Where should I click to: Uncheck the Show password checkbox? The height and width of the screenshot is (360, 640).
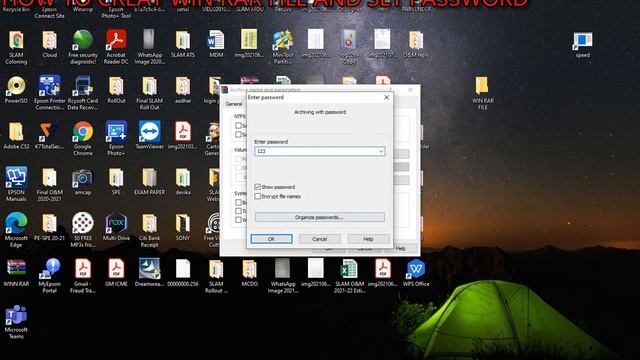(x=258, y=187)
